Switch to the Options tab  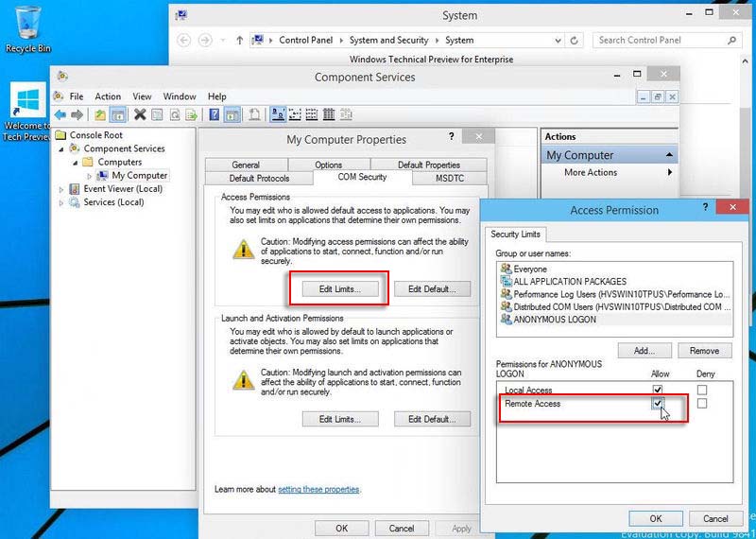[x=329, y=165]
